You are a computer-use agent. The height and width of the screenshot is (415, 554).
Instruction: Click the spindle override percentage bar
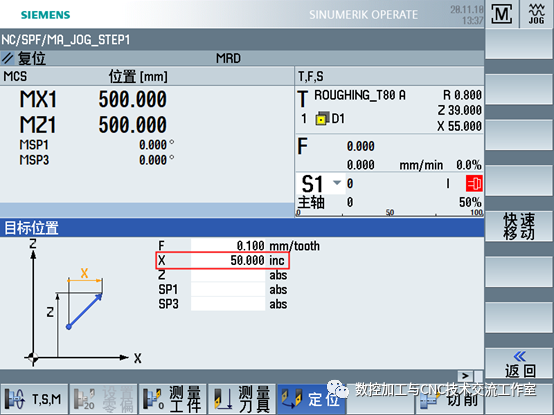(x=390, y=213)
